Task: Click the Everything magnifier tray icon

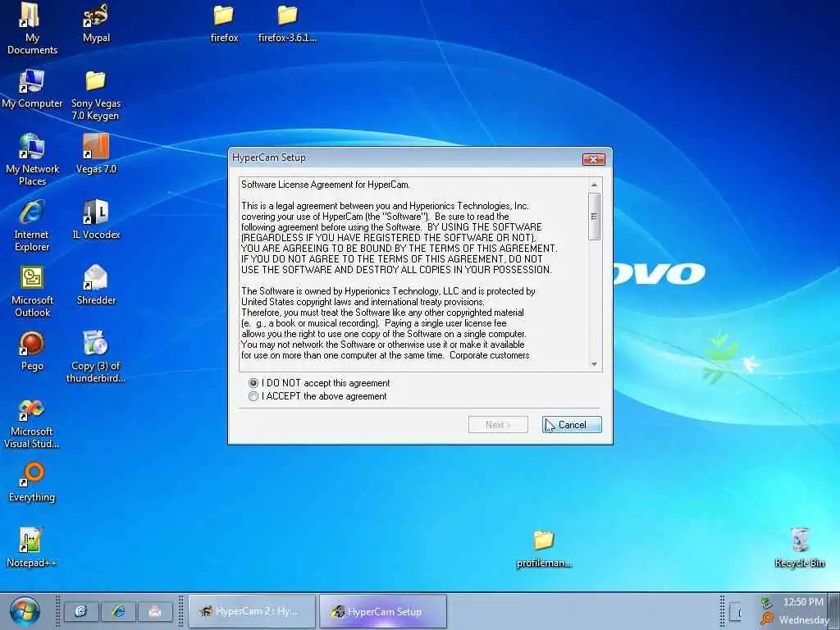Action: tap(767, 619)
